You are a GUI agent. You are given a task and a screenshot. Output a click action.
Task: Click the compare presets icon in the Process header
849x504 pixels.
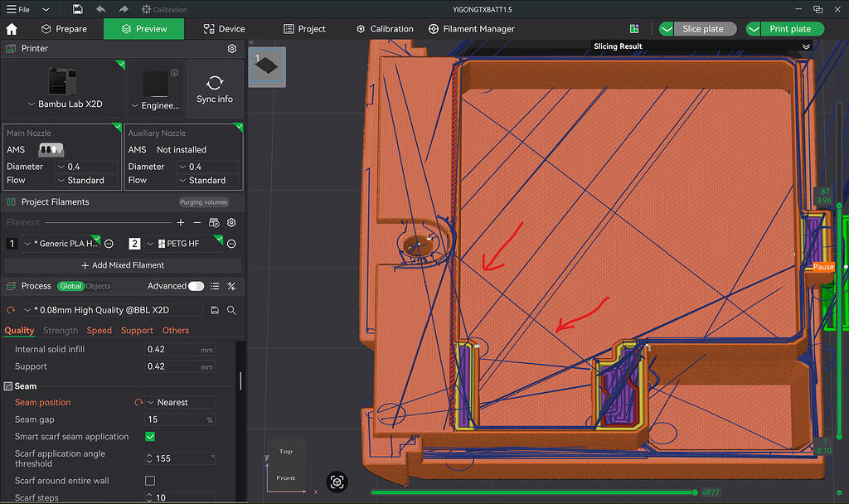click(231, 286)
